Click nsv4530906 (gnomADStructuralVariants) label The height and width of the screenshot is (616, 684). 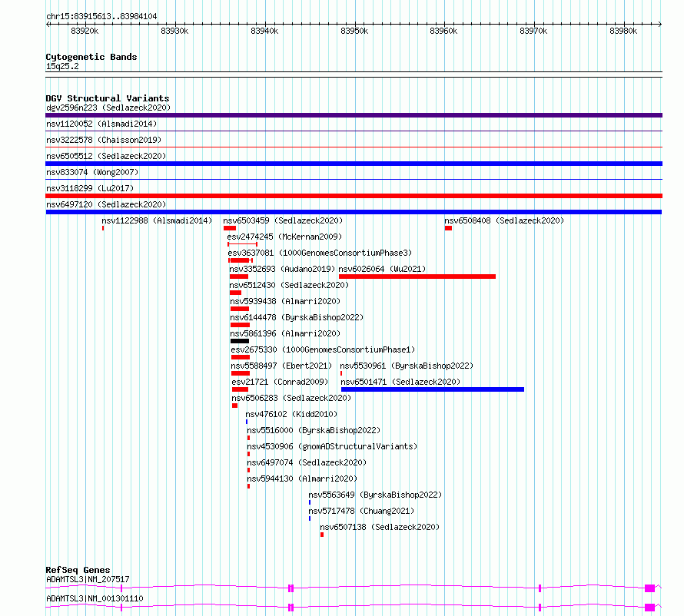coord(332,446)
